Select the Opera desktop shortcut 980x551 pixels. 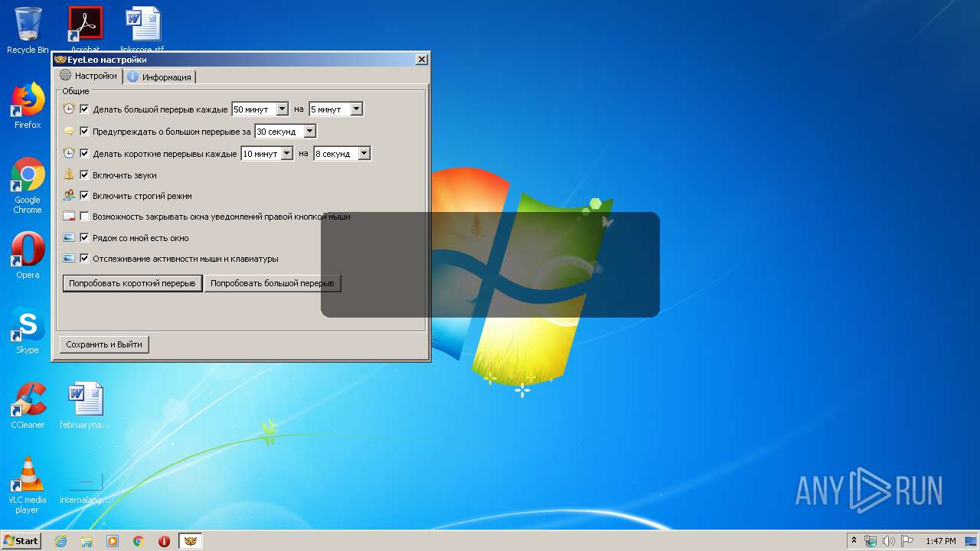click(28, 255)
